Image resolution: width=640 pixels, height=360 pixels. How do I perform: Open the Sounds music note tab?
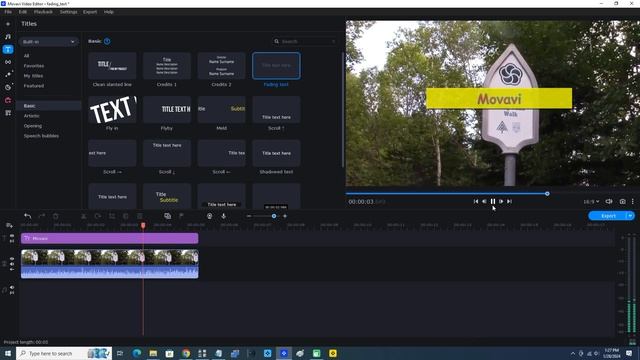point(8,37)
